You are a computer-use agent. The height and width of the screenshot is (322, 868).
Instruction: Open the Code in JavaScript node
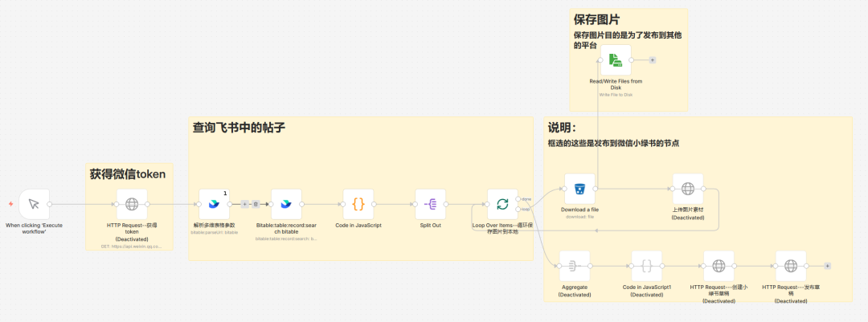coord(358,205)
